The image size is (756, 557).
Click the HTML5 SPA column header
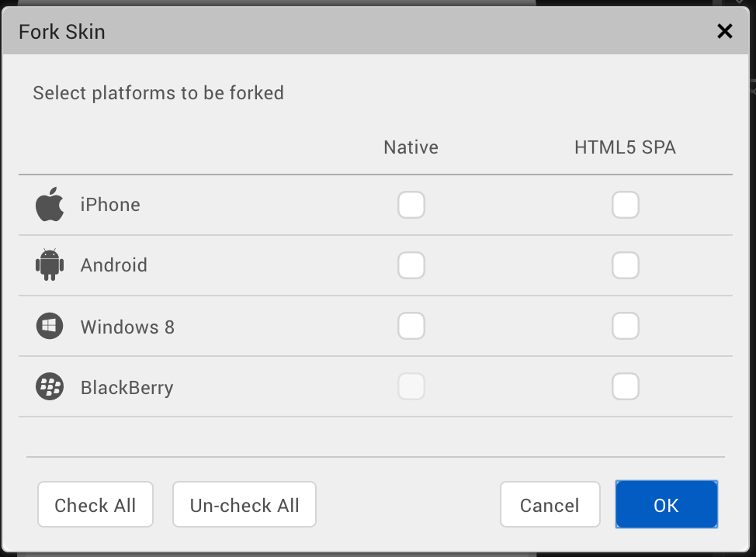tap(625, 147)
